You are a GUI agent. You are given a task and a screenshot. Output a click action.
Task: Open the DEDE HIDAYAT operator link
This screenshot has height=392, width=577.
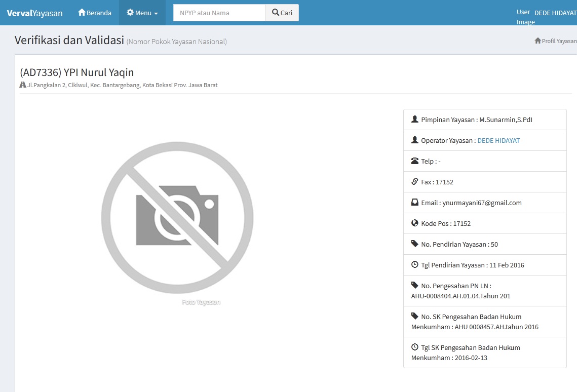coord(498,141)
